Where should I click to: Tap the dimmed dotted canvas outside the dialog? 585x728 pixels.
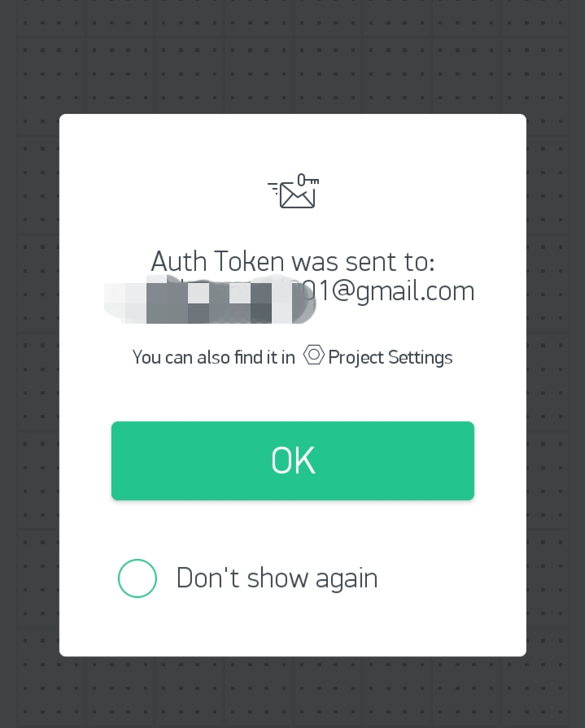[x=293, y=55]
